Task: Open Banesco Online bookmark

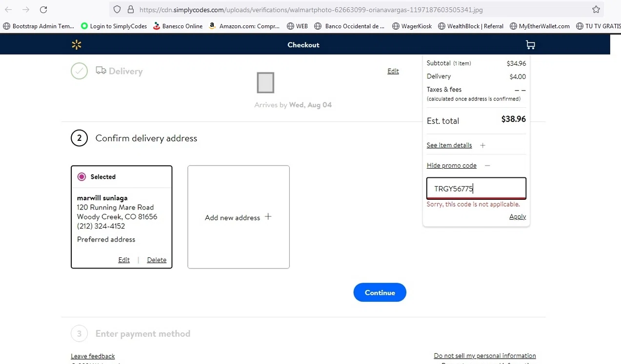Action: 178,26
